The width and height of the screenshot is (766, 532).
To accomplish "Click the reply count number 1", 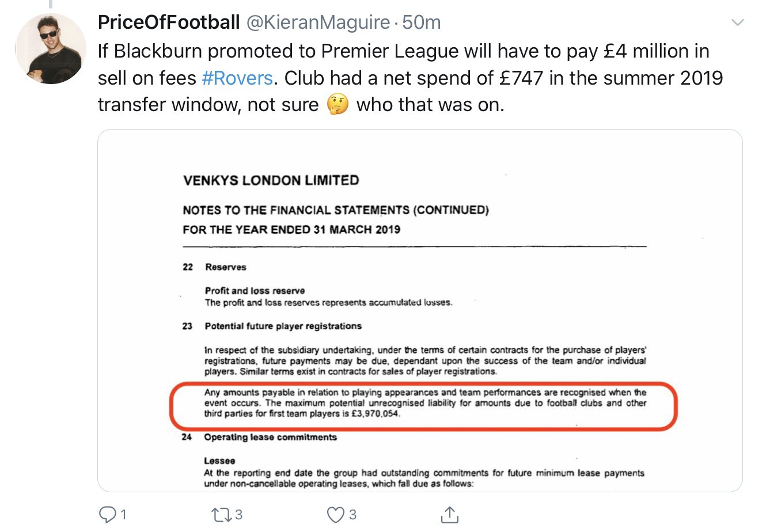I will [x=123, y=514].
